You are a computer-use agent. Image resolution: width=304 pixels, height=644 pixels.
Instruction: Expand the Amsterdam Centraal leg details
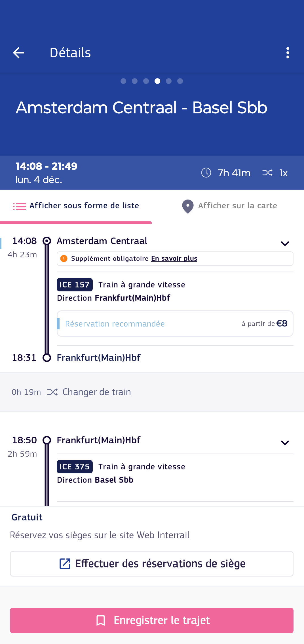[285, 243]
